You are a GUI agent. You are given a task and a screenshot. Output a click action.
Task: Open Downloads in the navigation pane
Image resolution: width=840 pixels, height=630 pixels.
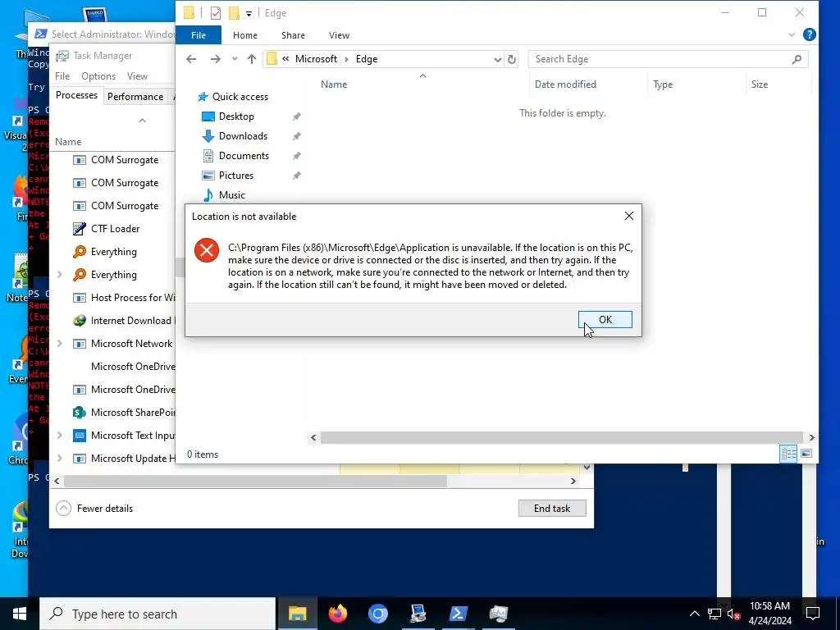[243, 136]
